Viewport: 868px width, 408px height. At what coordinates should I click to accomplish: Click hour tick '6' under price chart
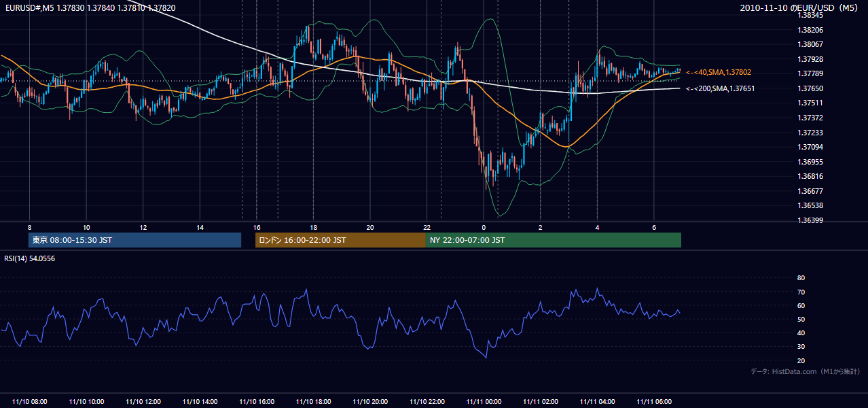[654, 227]
